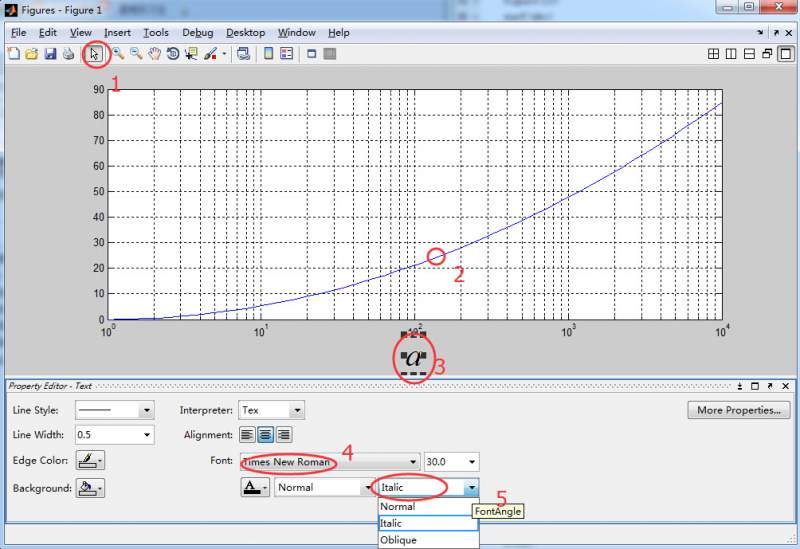
Task: Open the Tools menu
Action: pos(156,33)
